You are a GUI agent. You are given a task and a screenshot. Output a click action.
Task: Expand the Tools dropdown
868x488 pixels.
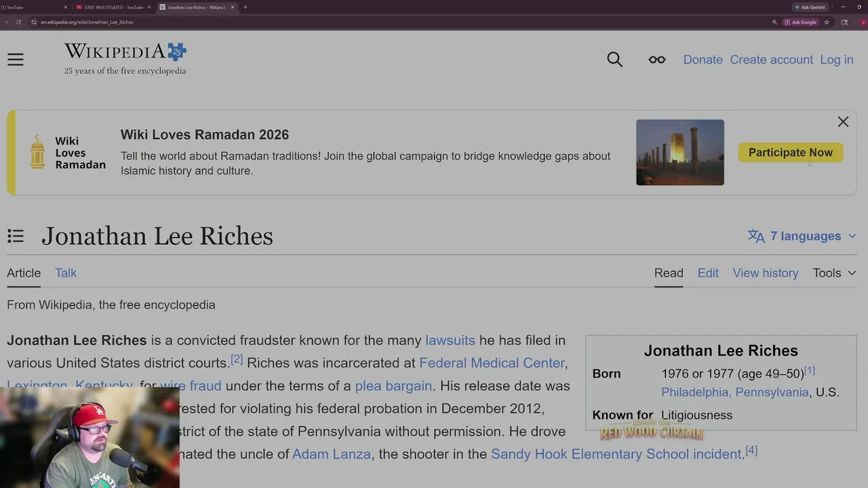(x=834, y=273)
